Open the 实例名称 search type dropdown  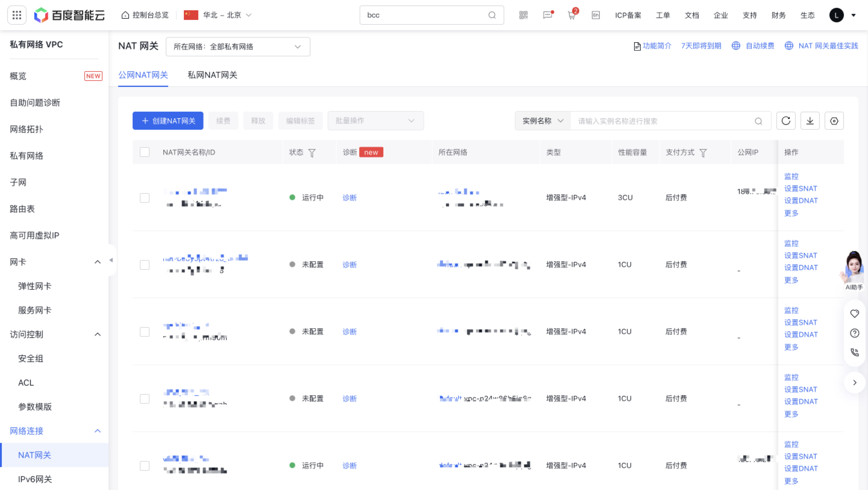click(x=542, y=121)
